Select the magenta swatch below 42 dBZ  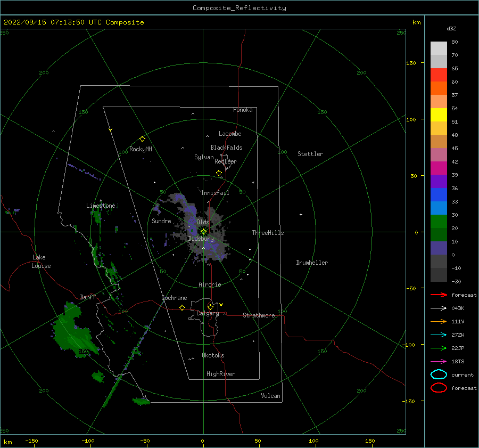coord(439,168)
